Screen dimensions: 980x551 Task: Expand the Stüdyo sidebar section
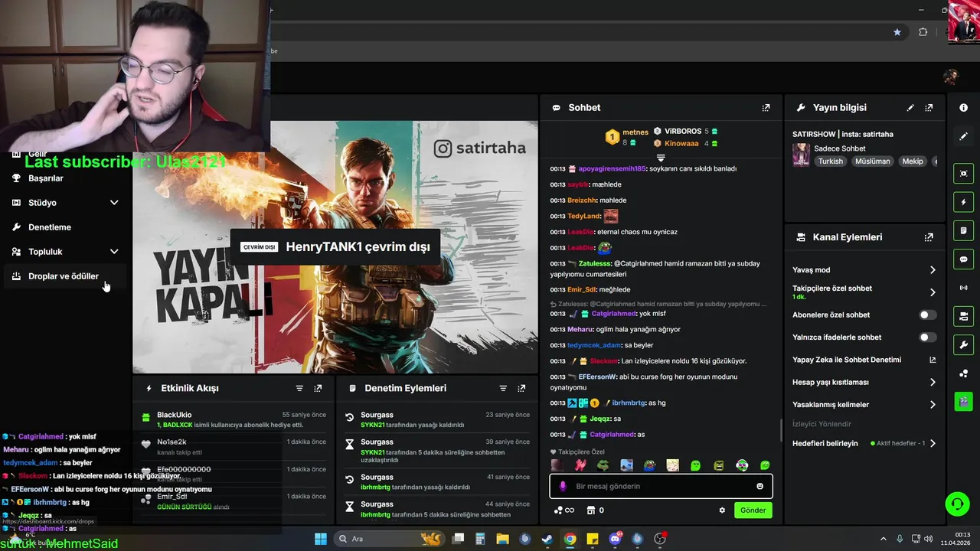114,203
